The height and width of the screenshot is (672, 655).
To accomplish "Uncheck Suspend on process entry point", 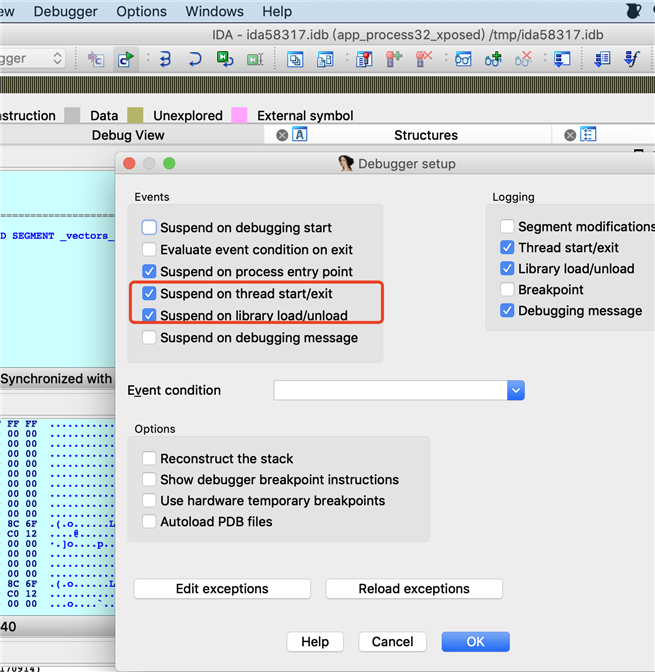I will pyautogui.click(x=149, y=271).
